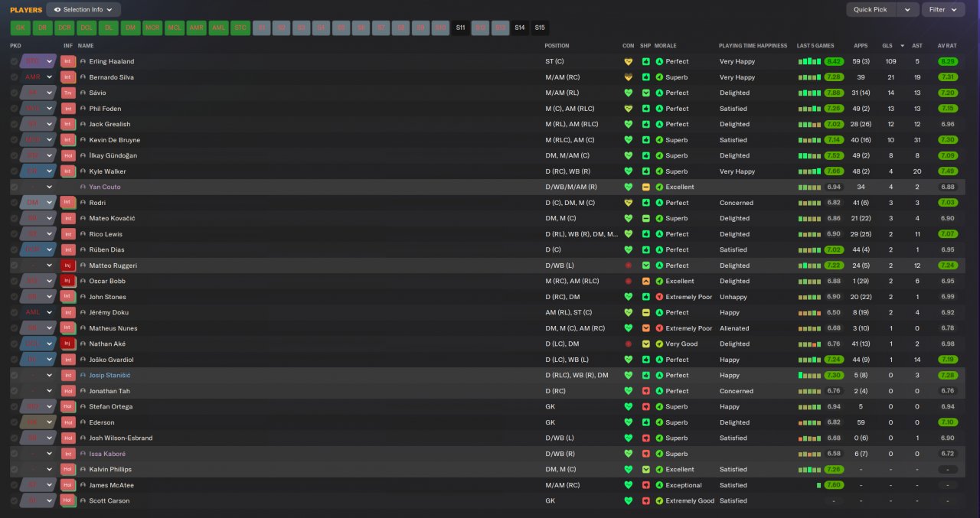Viewport: 980px width, 518px height.
Task: Click Yan Couto's yellow sharpness icon
Action: tap(646, 187)
